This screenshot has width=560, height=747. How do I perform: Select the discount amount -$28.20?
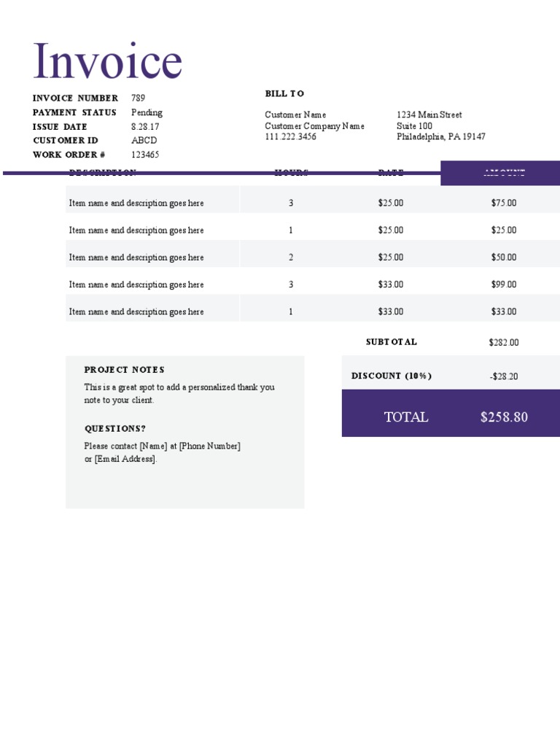[x=504, y=376]
